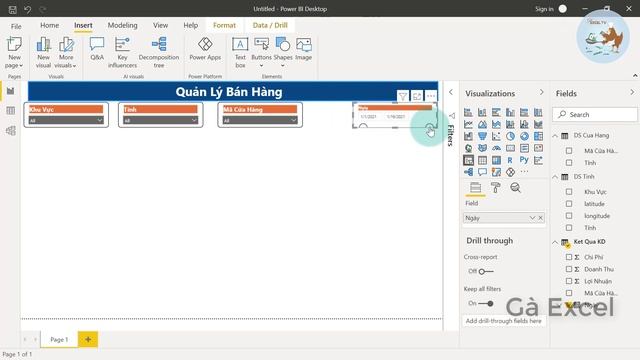Screen dimensions: 640x360
Task: Open the Format ribbon tab
Action: click(x=224, y=25)
